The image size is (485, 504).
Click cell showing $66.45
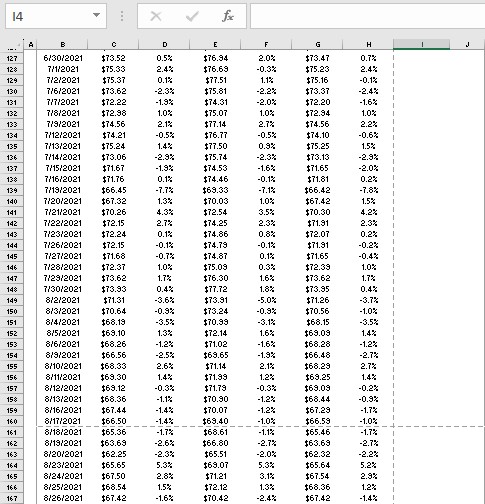(114, 190)
